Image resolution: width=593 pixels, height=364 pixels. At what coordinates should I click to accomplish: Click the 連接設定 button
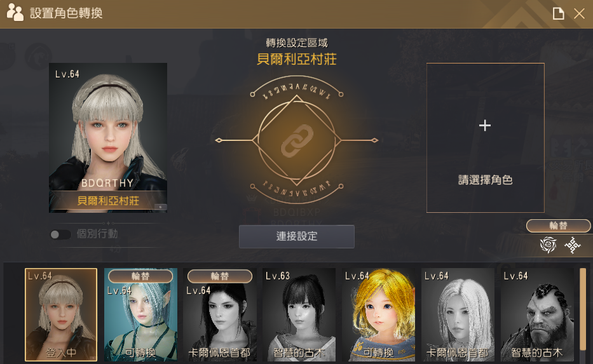point(296,236)
